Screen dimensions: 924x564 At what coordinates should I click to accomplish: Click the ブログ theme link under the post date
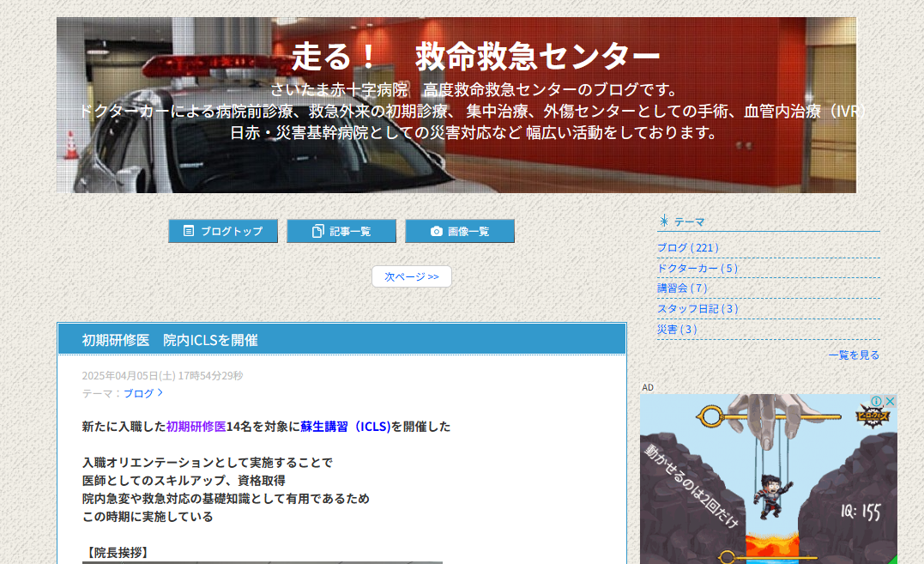coord(138,393)
